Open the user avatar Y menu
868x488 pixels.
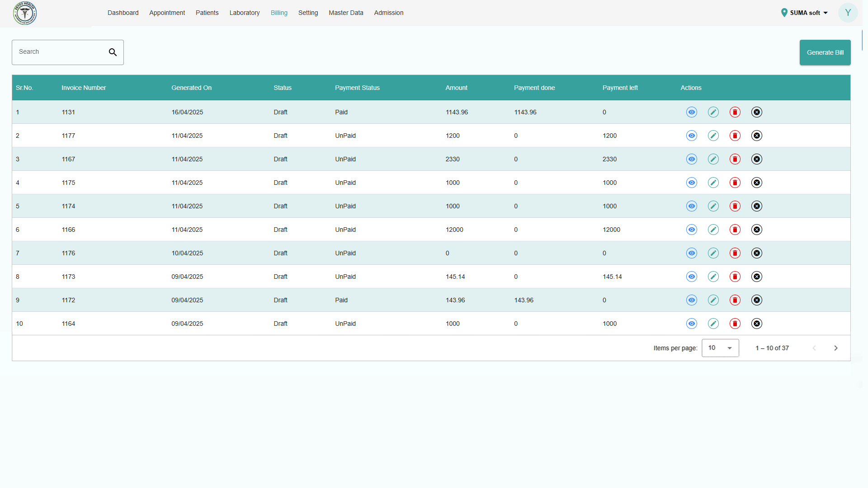click(848, 13)
